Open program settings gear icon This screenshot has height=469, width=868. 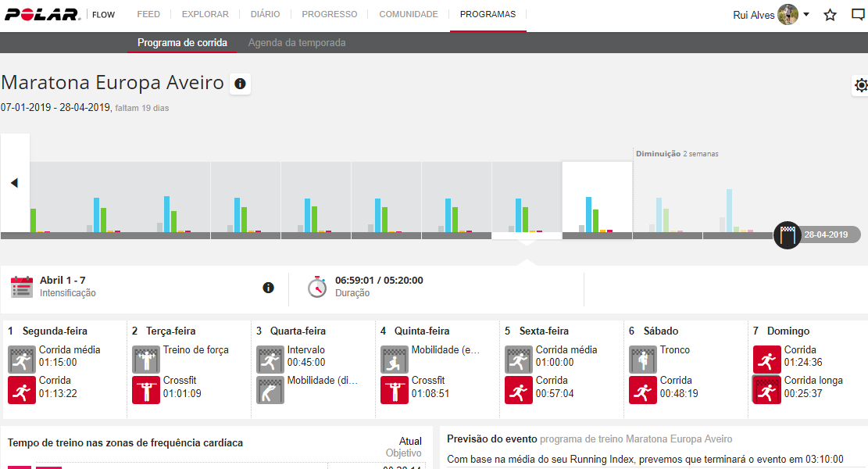(860, 85)
